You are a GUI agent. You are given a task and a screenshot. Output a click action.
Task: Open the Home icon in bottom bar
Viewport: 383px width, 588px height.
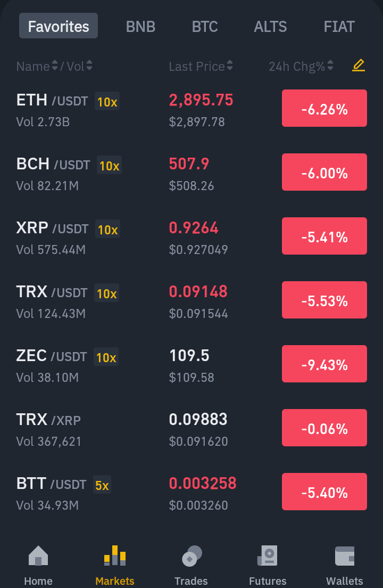coord(38,556)
